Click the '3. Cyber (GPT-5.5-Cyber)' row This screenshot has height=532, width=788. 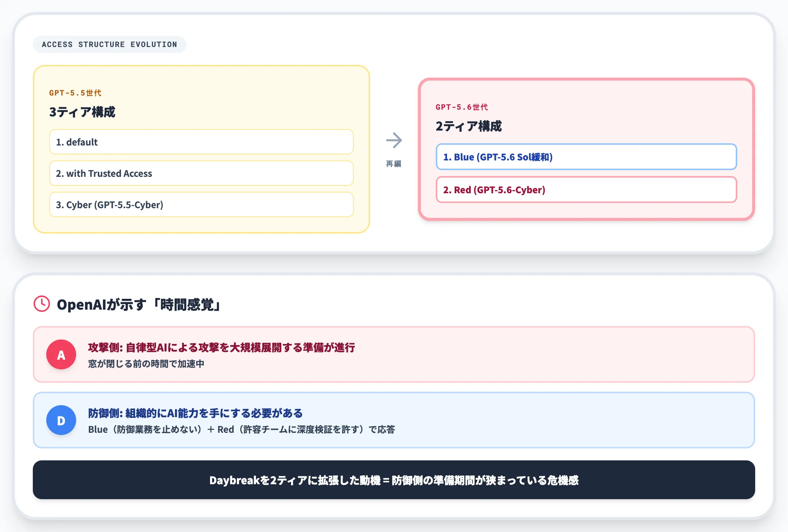201,204
